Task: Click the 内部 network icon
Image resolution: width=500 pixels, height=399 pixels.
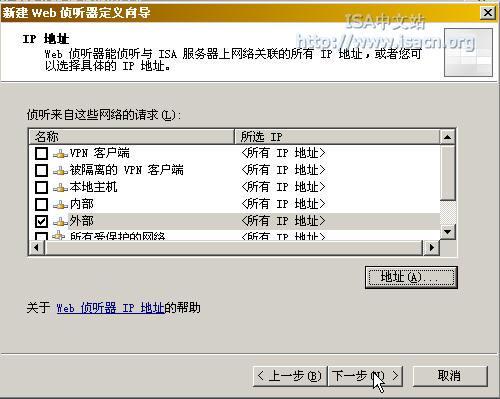Action: pyautogui.click(x=60, y=205)
